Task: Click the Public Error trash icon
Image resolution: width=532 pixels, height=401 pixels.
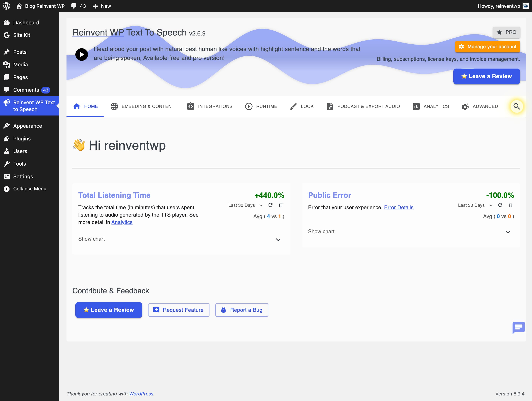Action: (x=510, y=205)
